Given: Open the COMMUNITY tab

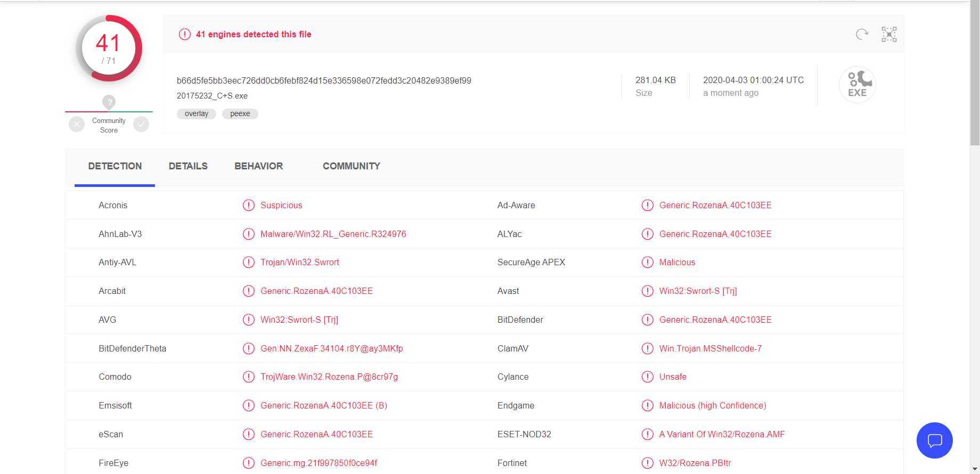Looking at the screenshot, I should coord(352,166).
